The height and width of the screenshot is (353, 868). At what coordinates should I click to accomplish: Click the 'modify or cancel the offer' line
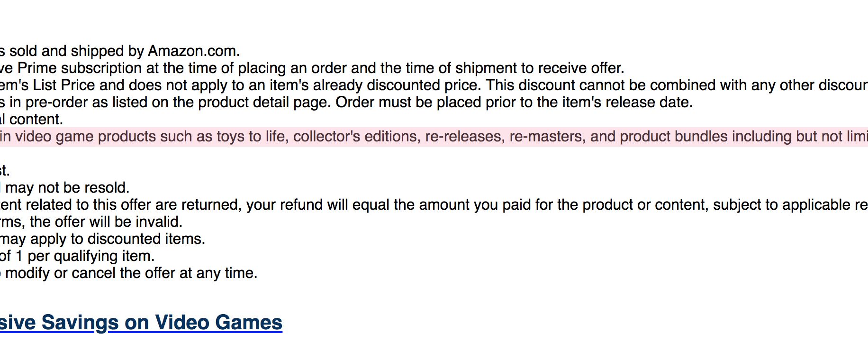point(129,273)
